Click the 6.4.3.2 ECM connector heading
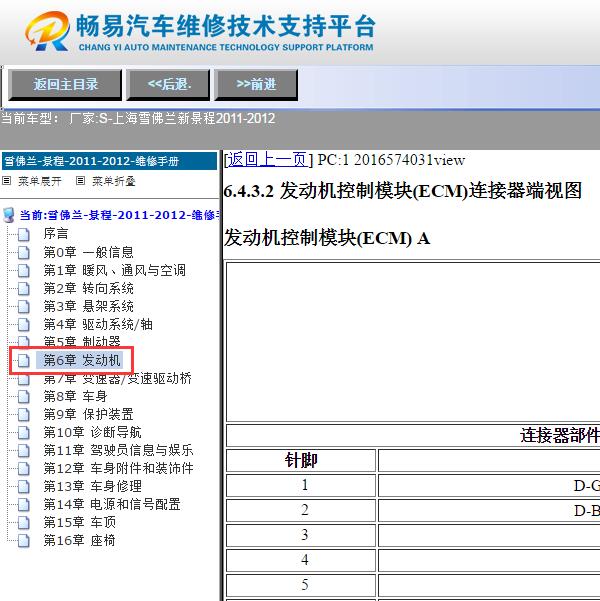The image size is (600, 601). pos(403,191)
